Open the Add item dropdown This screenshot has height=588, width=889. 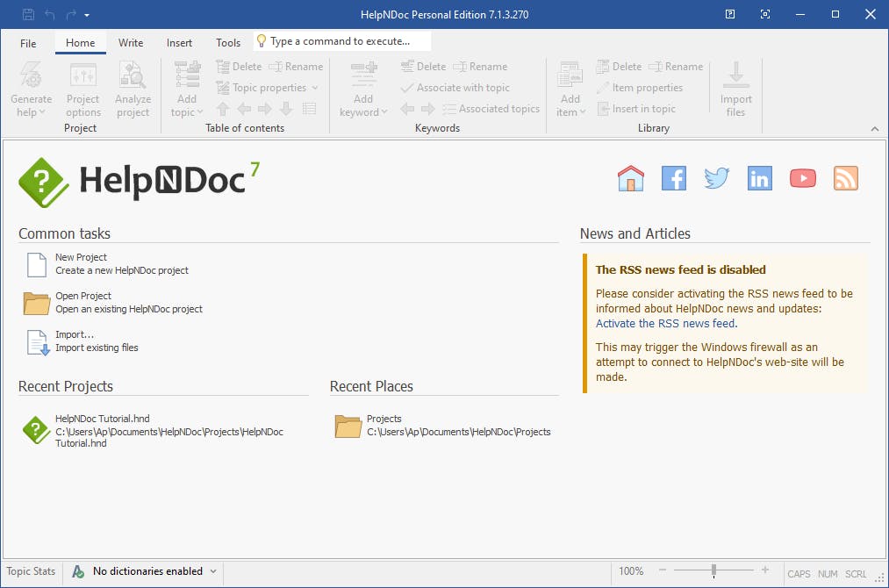click(570, 89)
